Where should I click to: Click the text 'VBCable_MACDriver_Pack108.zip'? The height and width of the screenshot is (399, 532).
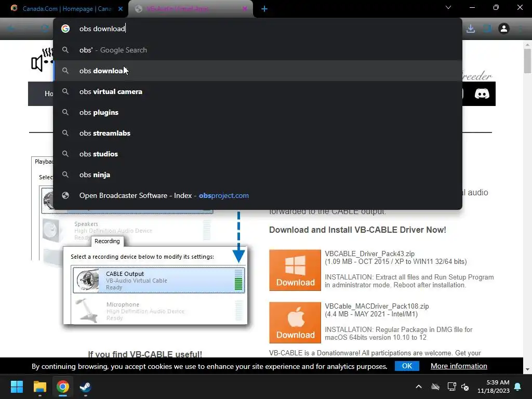377,306
